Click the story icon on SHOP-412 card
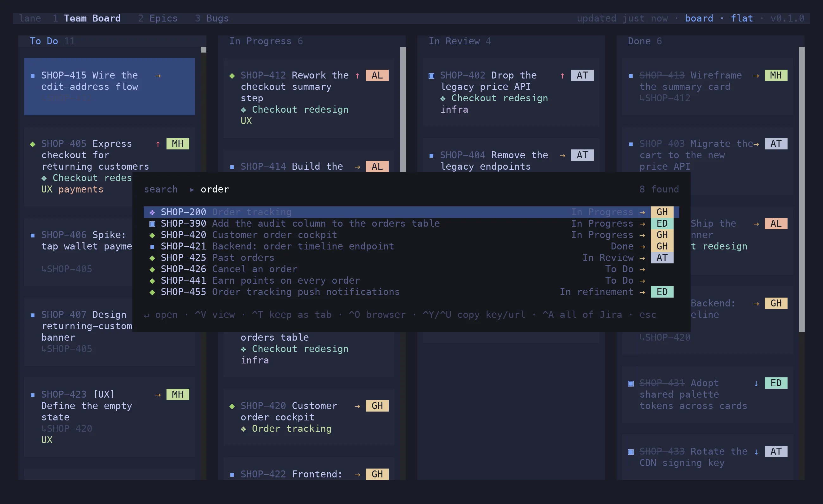This screenshot has width=823, height=504. 232,75
